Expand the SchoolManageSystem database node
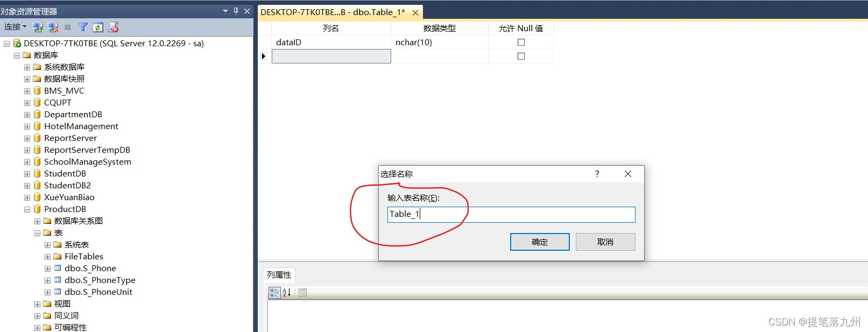The height and width of the screenshot is (332, 868). pos(27,162)
